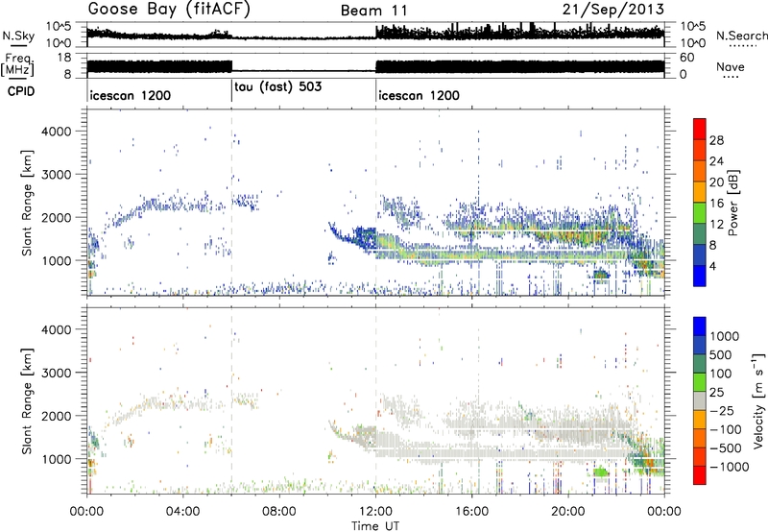Click the gray segment of the Velocity colorbar
This screenshot has height=532, width=768.
[x=700, y=401]
